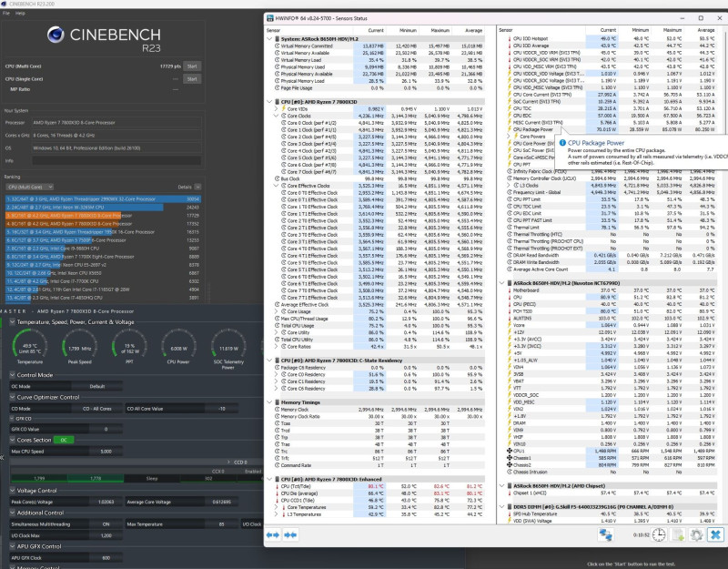Collapse the C-State Residency sensor group
The height and width of the screenshot is (569, 728).
(268, 361)
